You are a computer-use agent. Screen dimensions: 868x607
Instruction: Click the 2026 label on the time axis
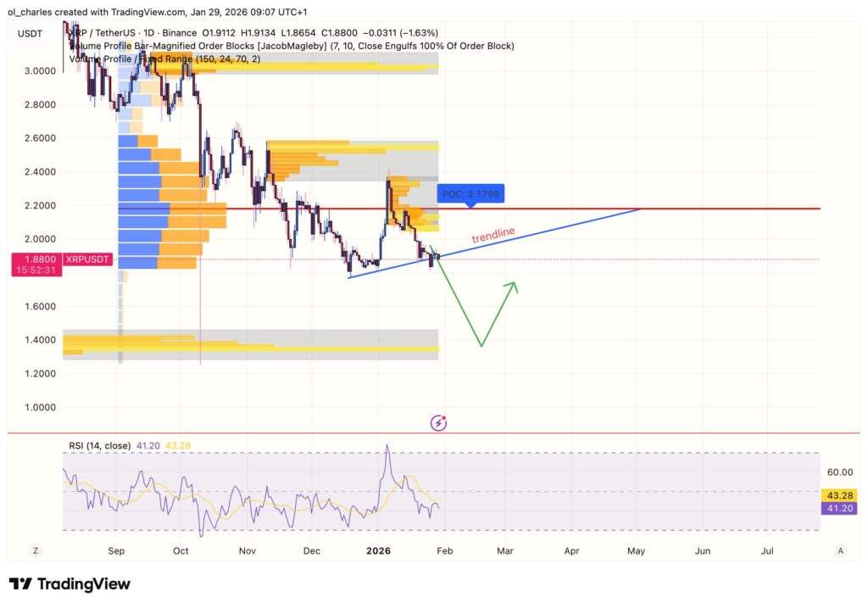[x=377, y=551]
